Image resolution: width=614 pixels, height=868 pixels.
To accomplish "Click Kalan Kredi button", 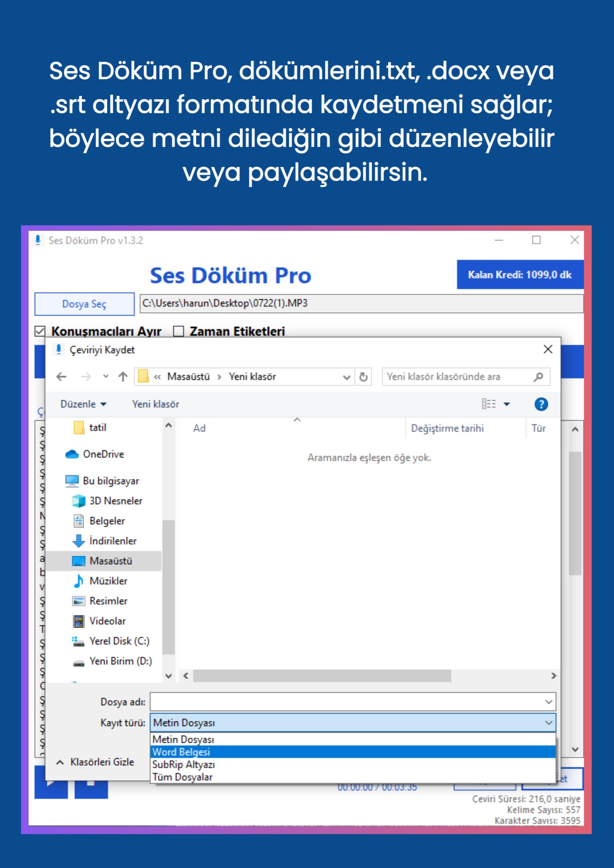I will coord(520,275).
